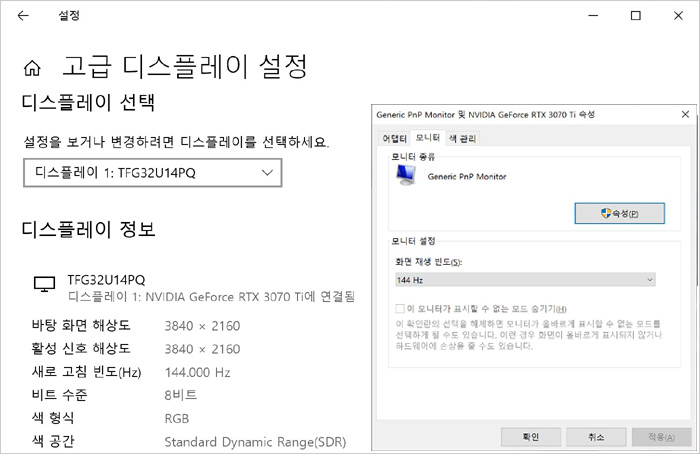Maximize the 설정 window

(x=635, y=16)
